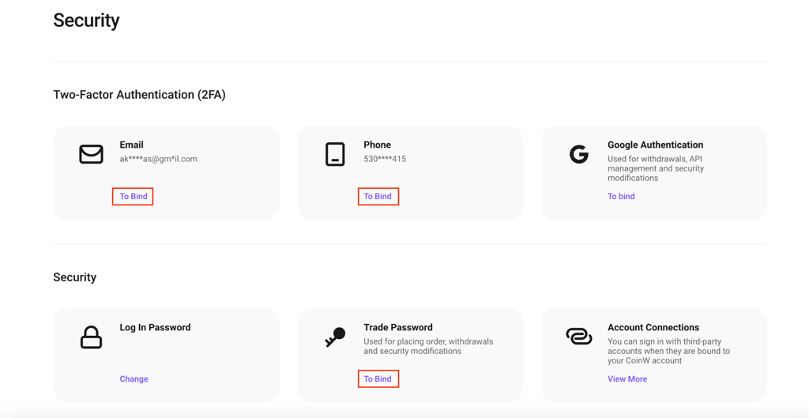Image resolution: width=810 pixels, height=418 pixels.
Task: Click the Email envelope icon
Action: tap(91, 154)
